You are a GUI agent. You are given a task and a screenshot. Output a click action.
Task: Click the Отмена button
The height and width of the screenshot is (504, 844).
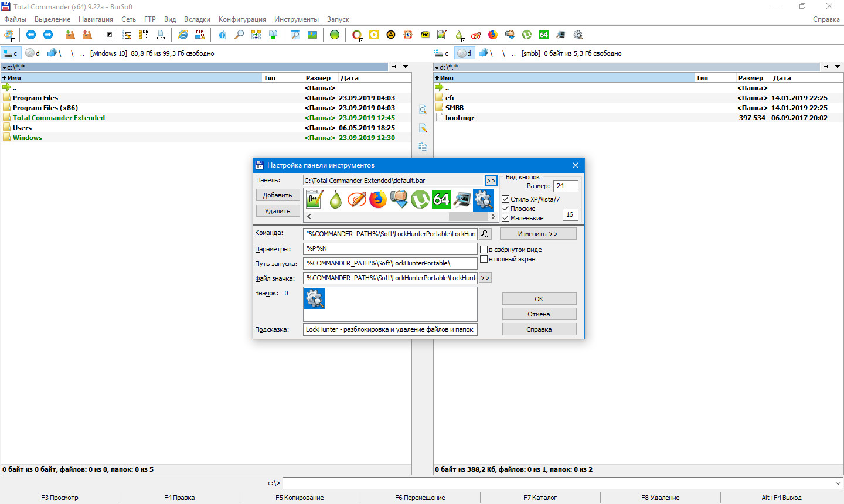pyautogui.click(x=539, y=314)
